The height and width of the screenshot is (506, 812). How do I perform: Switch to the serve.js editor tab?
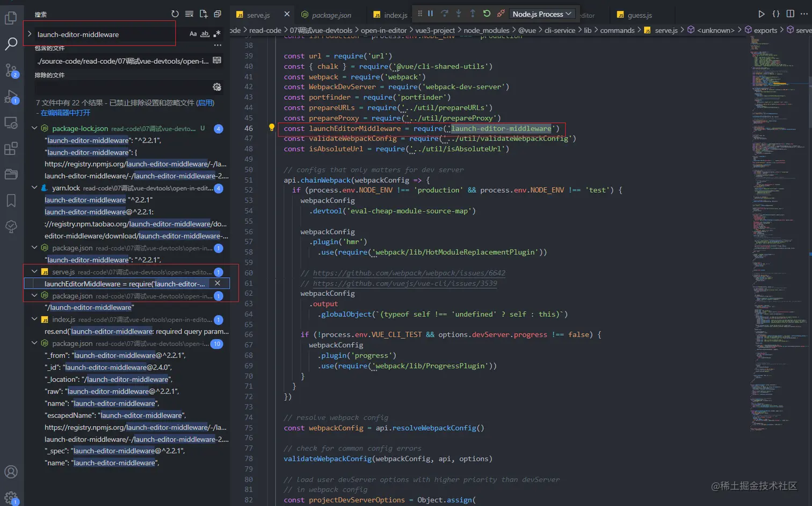(x=258, y=15)
